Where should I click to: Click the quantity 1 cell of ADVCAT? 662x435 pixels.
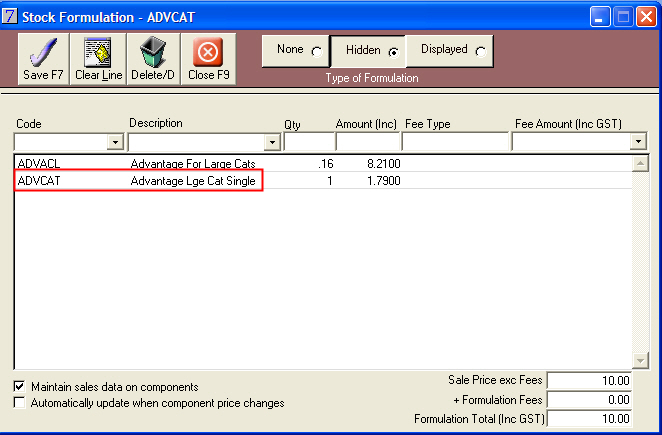click(330, 181)
